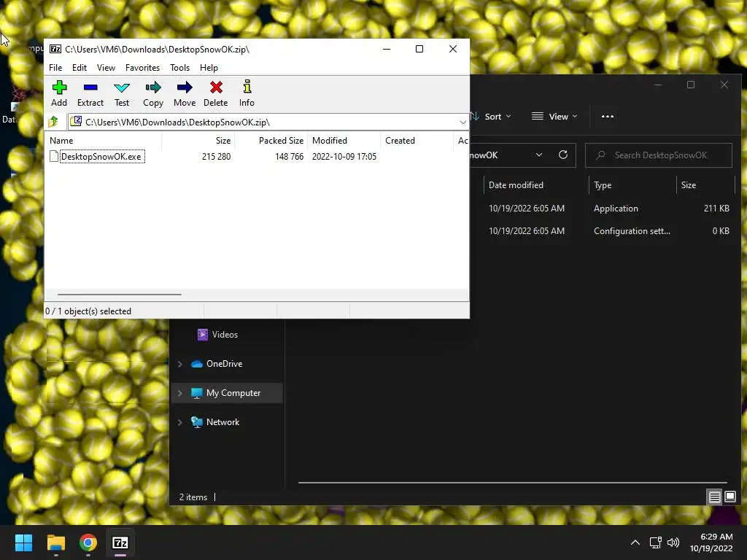
Task: Select the Configuration settings row in Explorer
Action: (603, 231)
